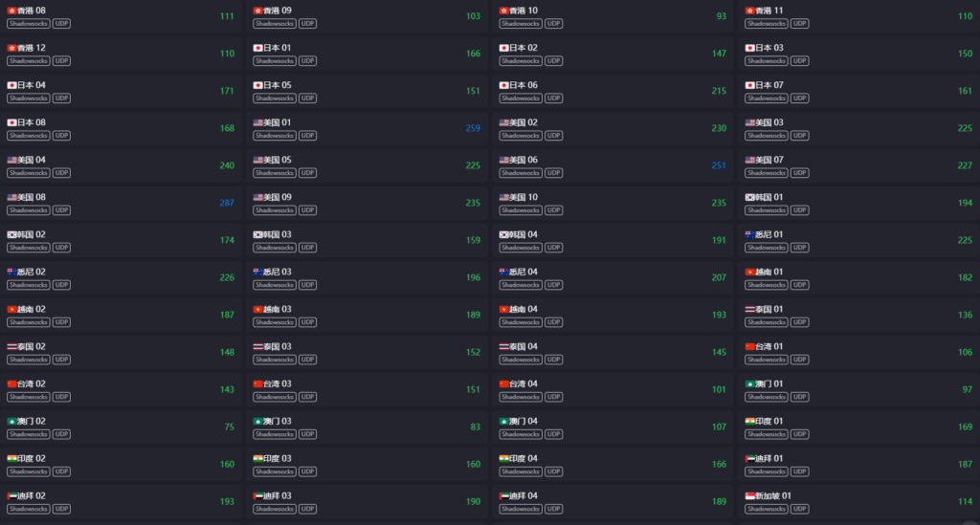
Task: Test latency 259 on 美国 01
Action: (x=473, y=128)
